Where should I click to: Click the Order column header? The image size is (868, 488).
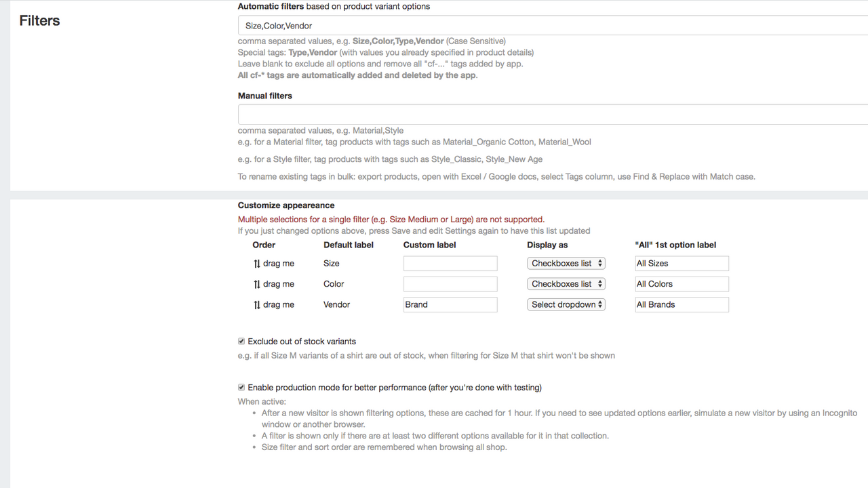pos(264,245)
